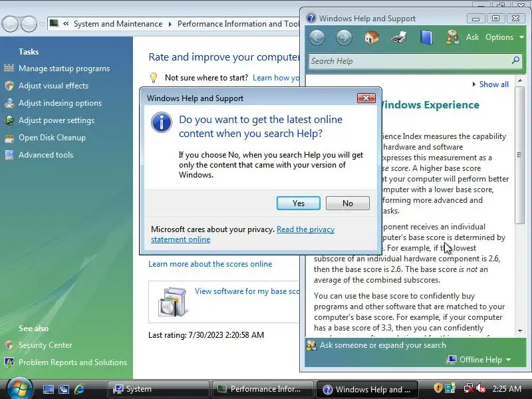Viewport: 532px width, 399px height.
Task: Click Show desktop quick launch icon
Action: [x=48, y=389]
